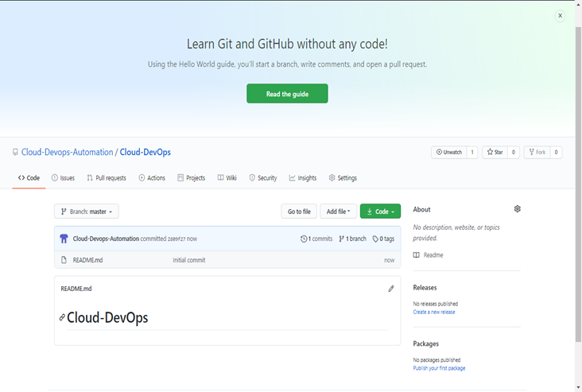Click the scrollbar down arrow
The width and height of the screenshot is (582, 392).
point(578,388)
